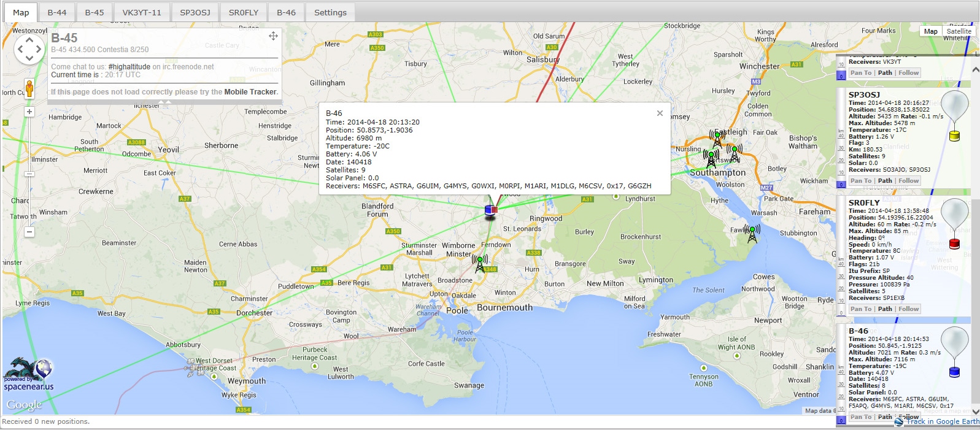Click the Southampton label on the map
The image size is (980, 430).
(x=717, y=173)
